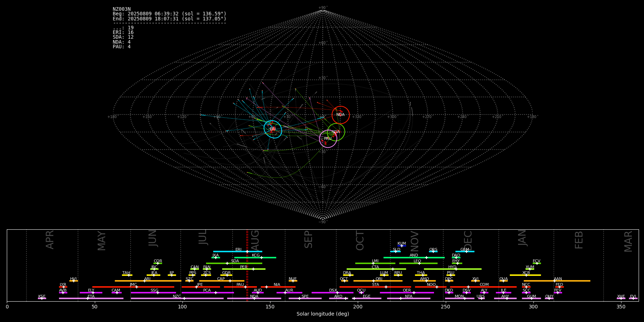
Task: Click the EVI shower label in timeline
Action: point(633,297)
